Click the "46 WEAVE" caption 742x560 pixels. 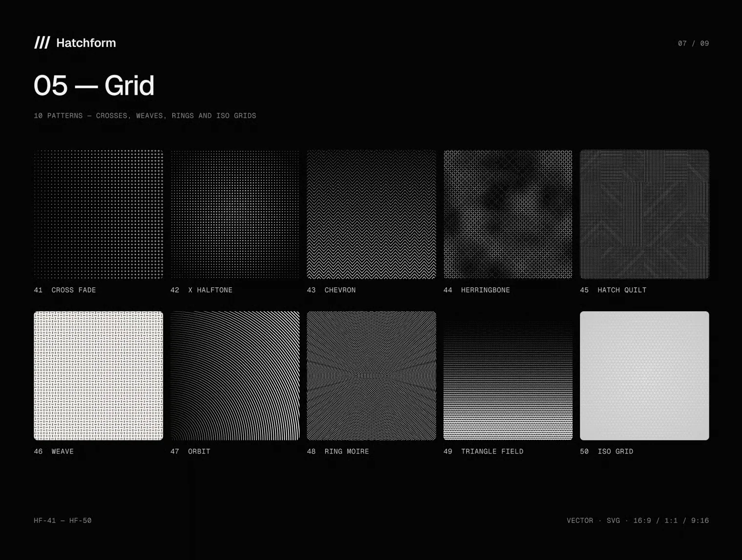pos(54,451)
